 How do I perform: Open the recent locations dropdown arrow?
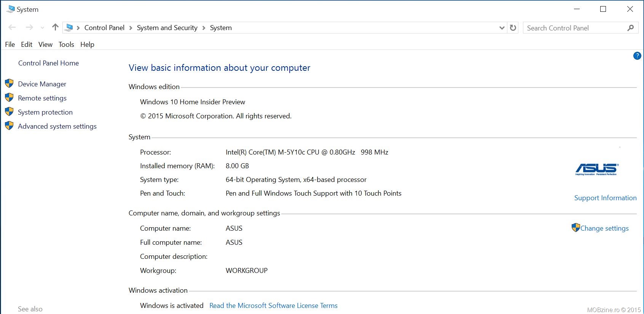tap(42, 28)
